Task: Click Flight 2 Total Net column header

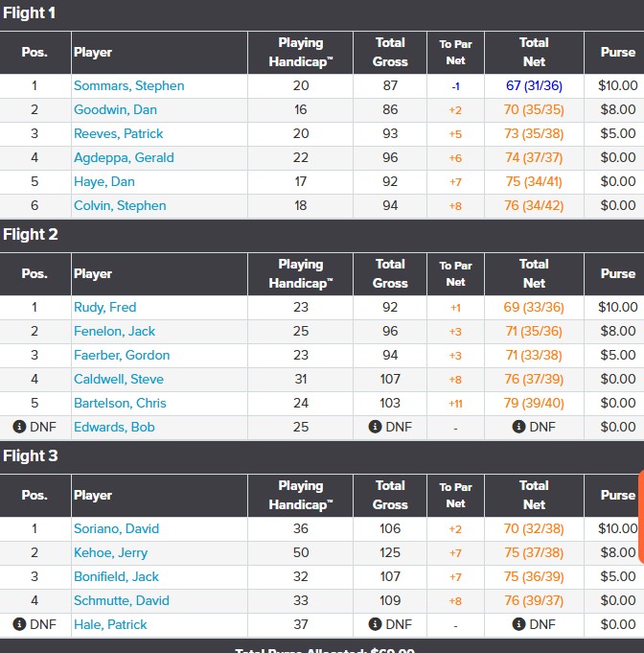Action: coord(534,274)
